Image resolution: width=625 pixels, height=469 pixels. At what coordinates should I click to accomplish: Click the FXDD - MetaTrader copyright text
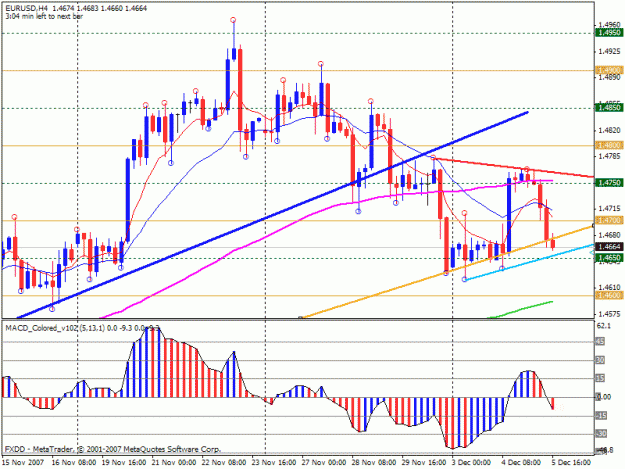[x=112, y=449]
